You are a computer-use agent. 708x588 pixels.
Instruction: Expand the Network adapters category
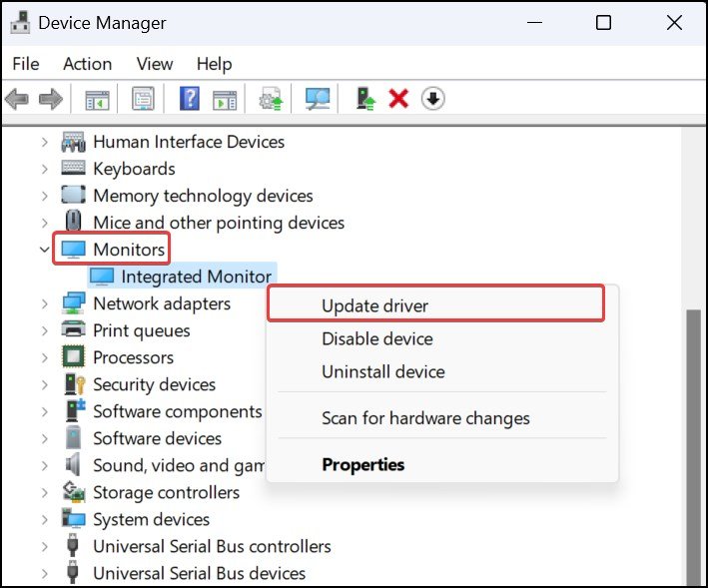[x=44, y=303]
